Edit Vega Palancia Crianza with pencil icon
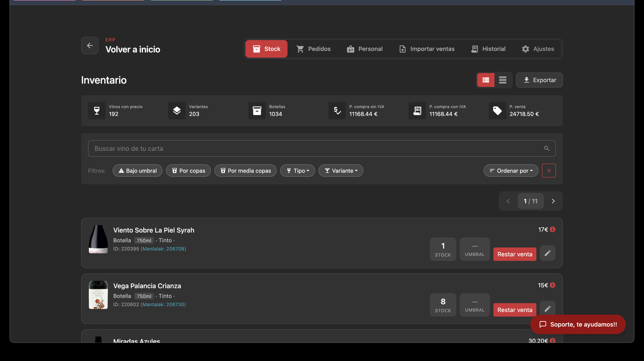 click(x=547, y=309)
